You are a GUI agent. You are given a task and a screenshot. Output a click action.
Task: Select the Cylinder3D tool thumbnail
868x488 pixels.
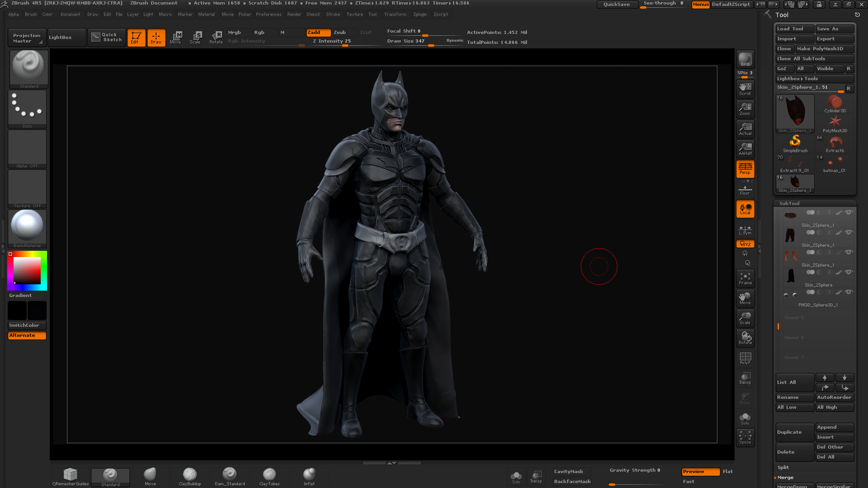[x=835, y=104]
